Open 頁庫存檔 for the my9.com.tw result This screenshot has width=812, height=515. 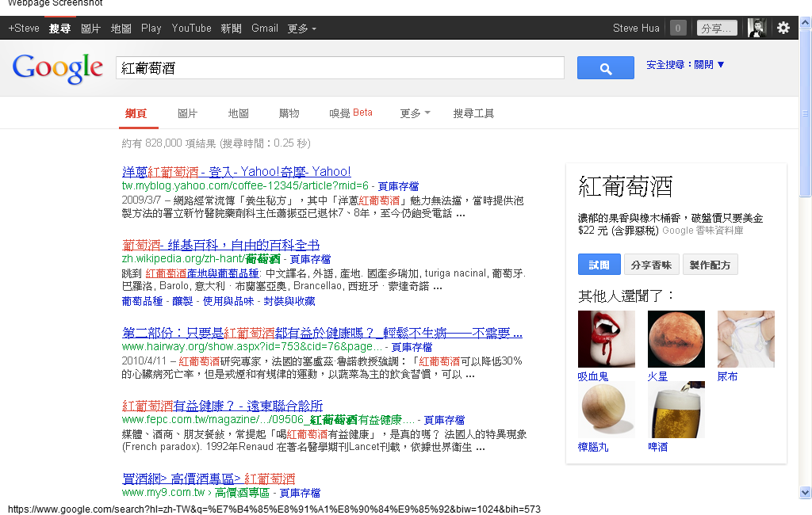pos(300,494)
